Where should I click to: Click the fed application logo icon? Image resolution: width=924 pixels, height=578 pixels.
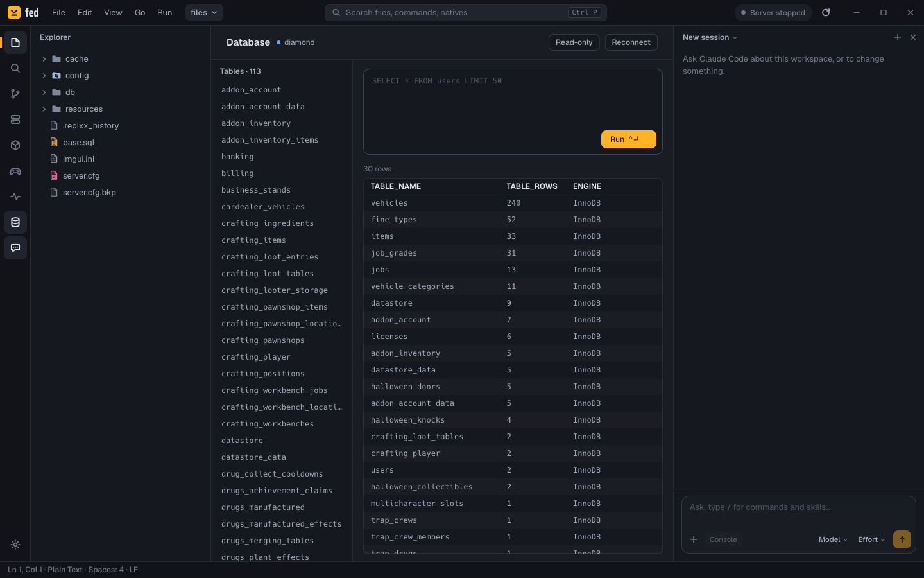[14, 12]
